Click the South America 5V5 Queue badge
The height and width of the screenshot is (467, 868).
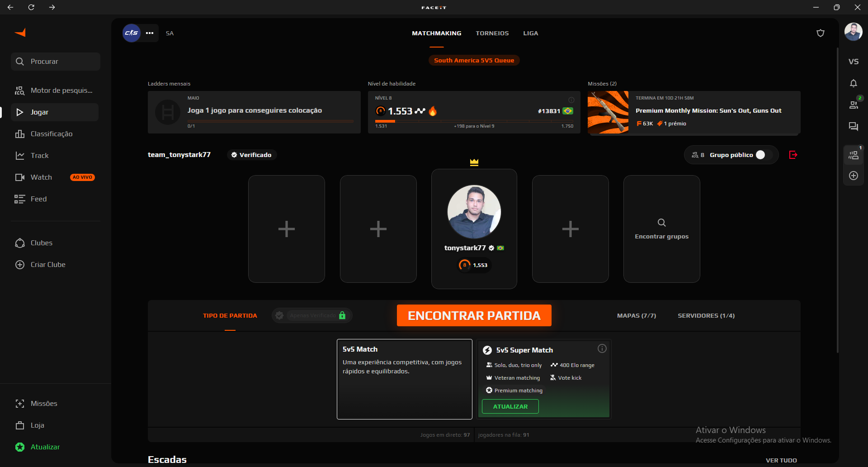click(474, 60)
